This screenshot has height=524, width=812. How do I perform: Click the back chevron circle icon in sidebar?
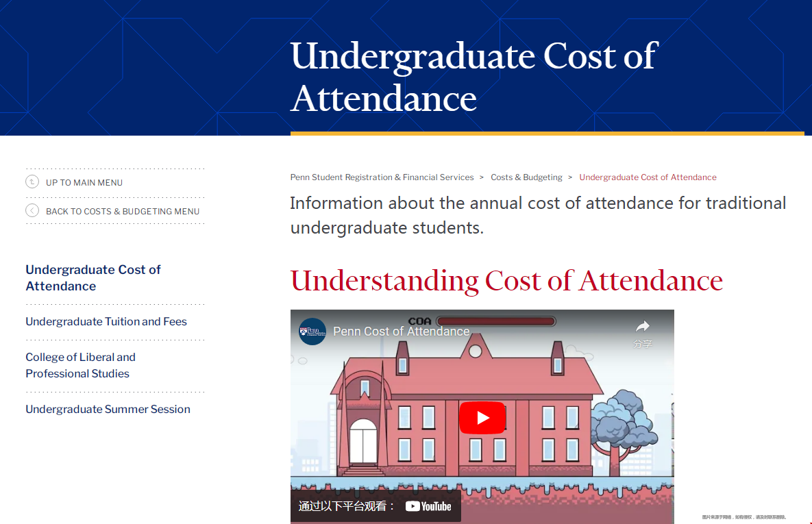(32, 210)
